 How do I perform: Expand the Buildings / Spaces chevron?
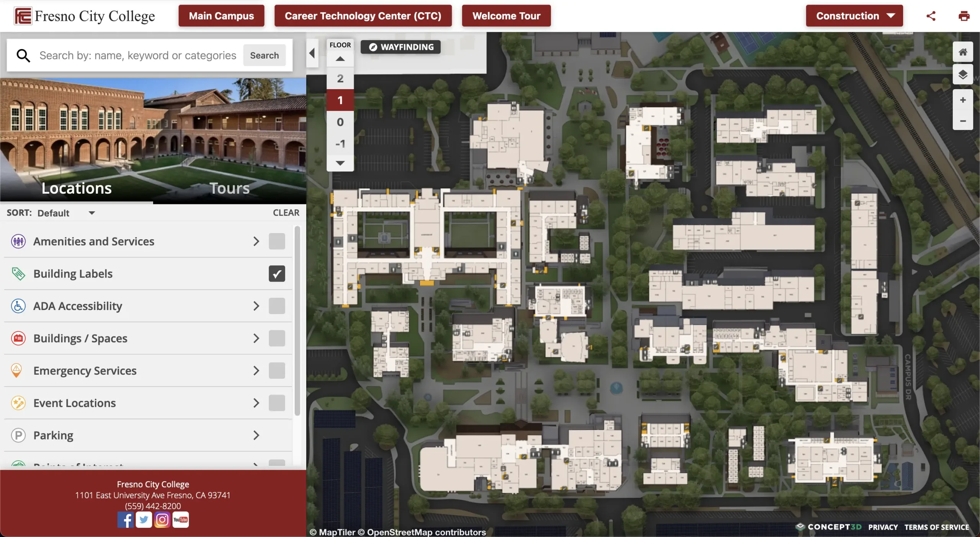pos(256,338)
